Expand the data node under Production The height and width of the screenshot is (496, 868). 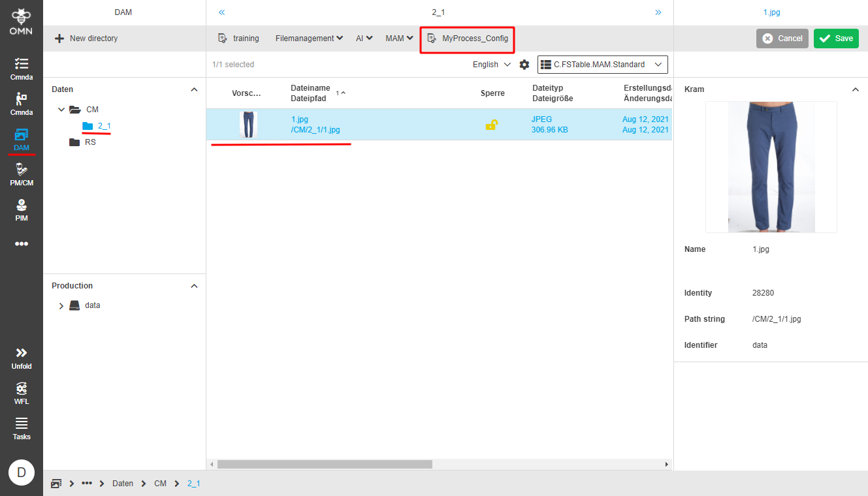[x=61, y=305]
